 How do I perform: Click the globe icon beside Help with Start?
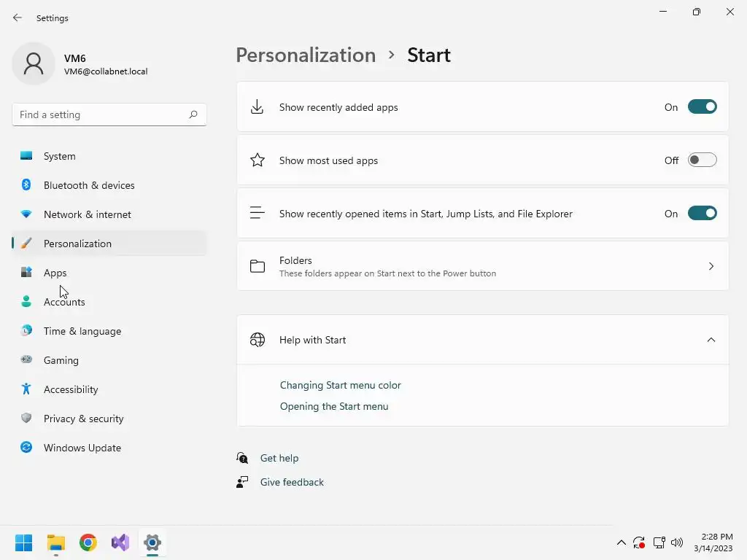(x=258, y=340)
